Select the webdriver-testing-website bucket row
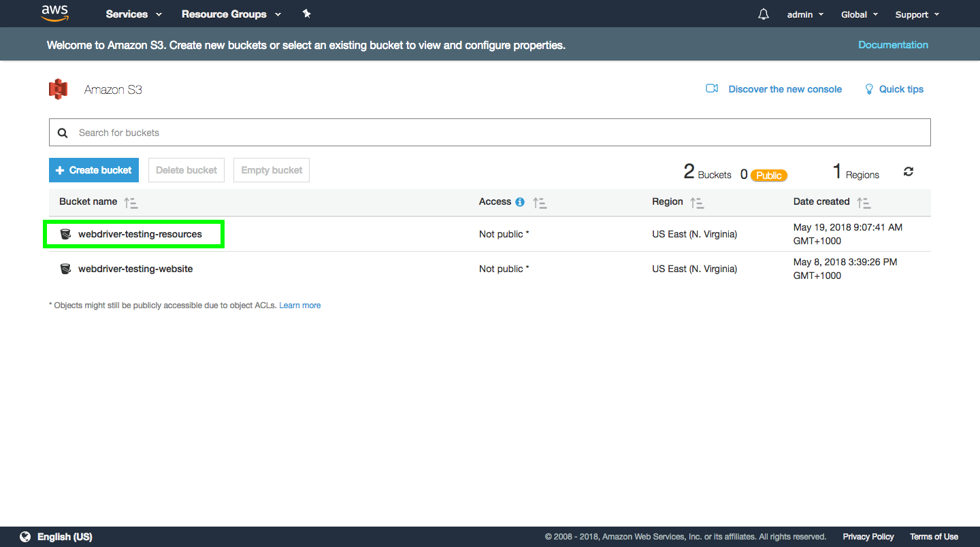Viewport: 980px width, 547px height. click(x=135, y=269)
